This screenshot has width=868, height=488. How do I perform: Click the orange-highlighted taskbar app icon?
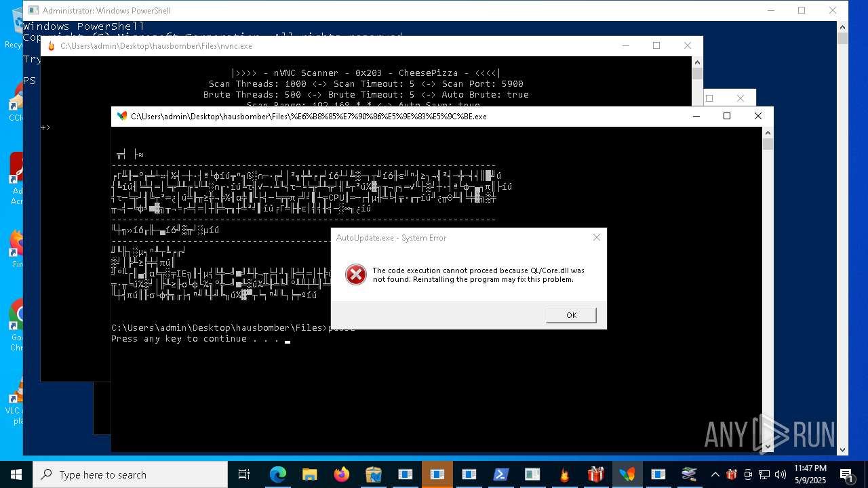click(x=437, y=474)
